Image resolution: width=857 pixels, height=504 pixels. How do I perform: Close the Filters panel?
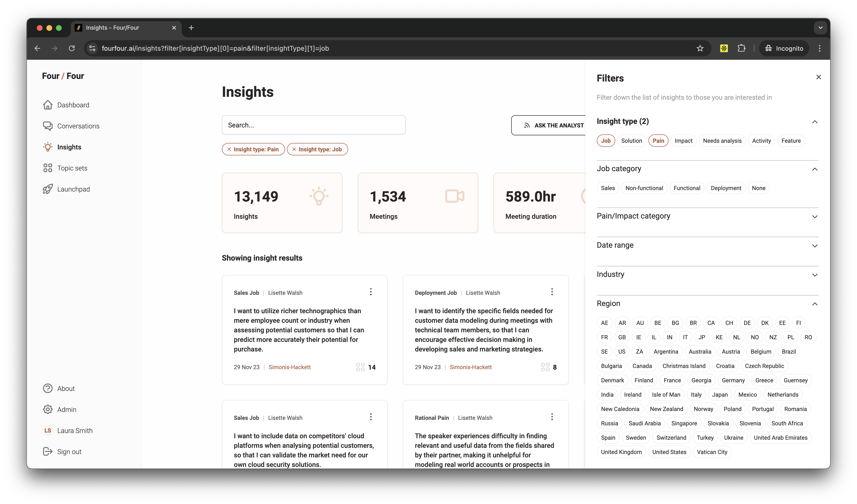[x=818, y=77]
